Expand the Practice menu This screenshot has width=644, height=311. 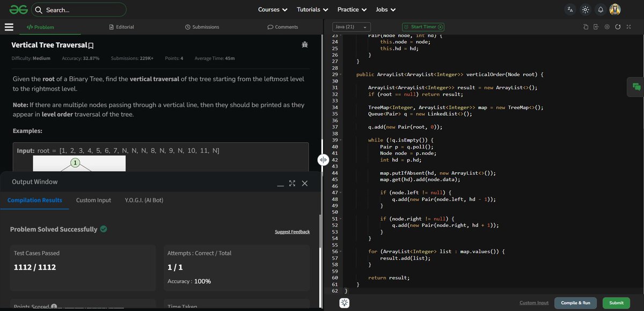click(352, 10)
